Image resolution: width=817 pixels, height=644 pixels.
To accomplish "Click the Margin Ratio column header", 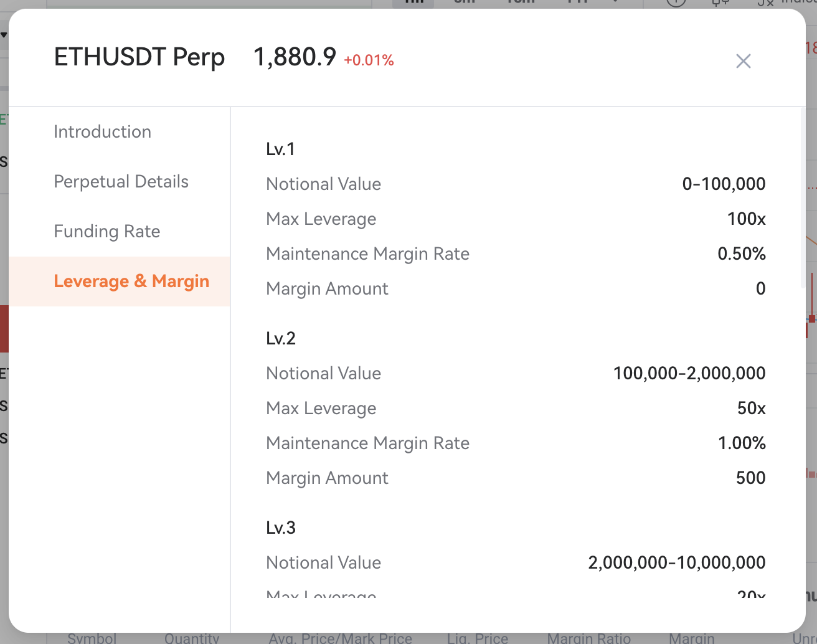I will pyautogui.click(x=588, y=638).
